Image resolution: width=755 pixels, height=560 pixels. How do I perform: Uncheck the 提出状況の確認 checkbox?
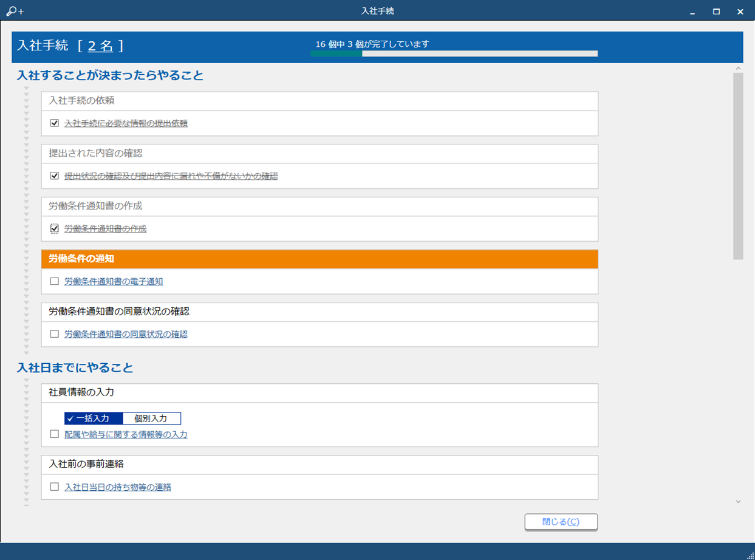pyautogui.click(x=55, y=176)
